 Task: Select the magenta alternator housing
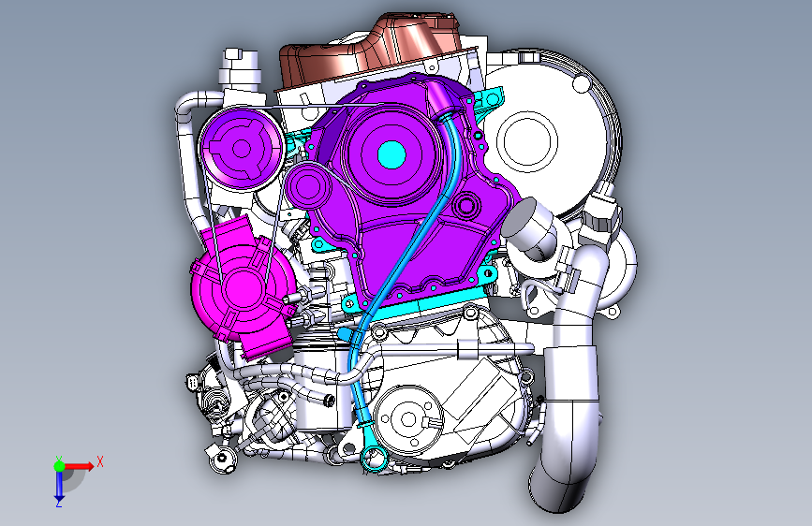[242, 290]
